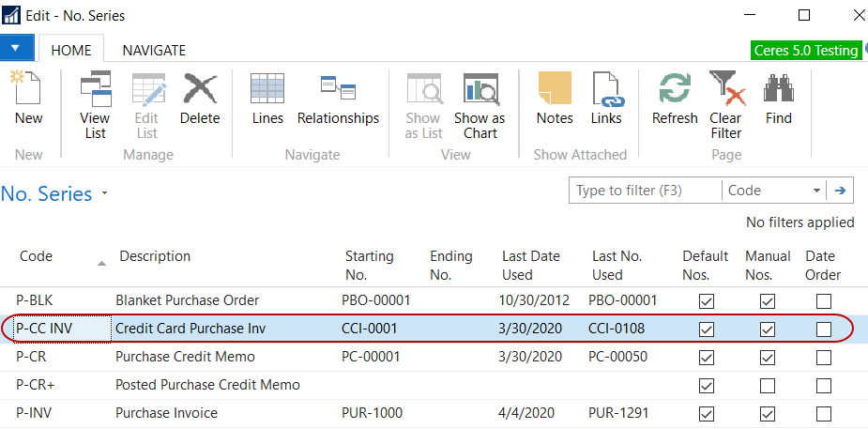Sort by the Description column header
Viewport: 868px width, 429px height.
[x=155, y=256]
